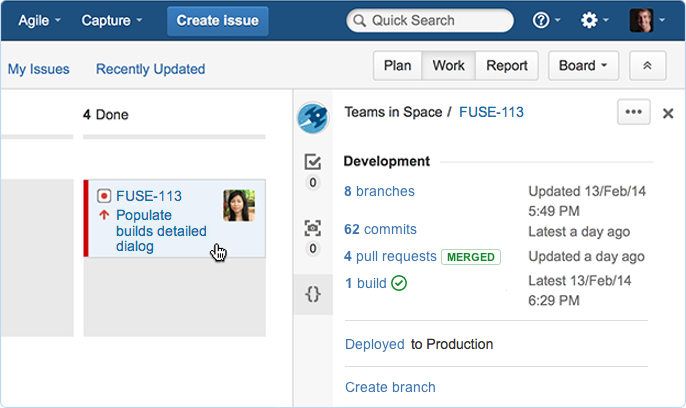The width and height of the screenshot is (686, 408).
Task: Click the Updated 13/Feb/14 5:49 PM text
Action: pyautogui.click(x=587, y=201)
